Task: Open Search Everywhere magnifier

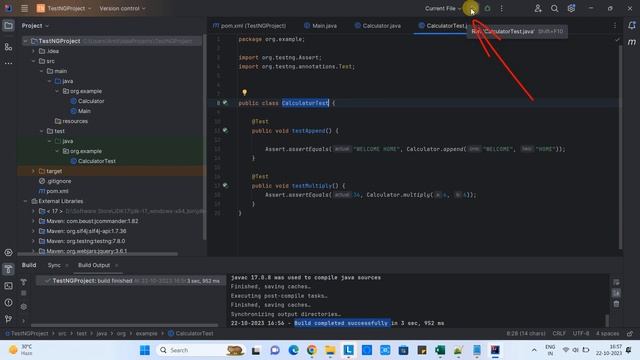Action: (x=554, y=8)
